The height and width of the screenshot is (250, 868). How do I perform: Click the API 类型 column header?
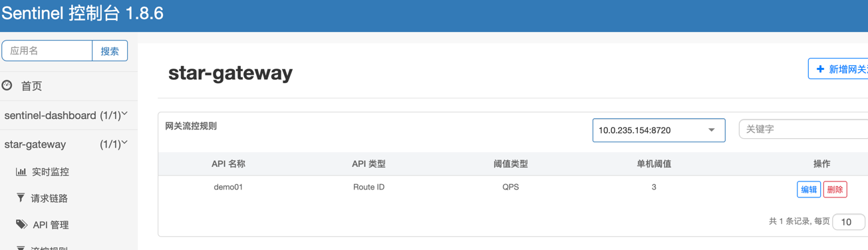[x=368, y=164]
